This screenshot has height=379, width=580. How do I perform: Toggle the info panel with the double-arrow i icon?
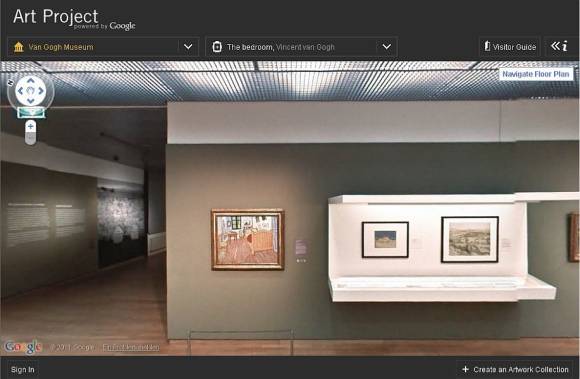(559, 46)
